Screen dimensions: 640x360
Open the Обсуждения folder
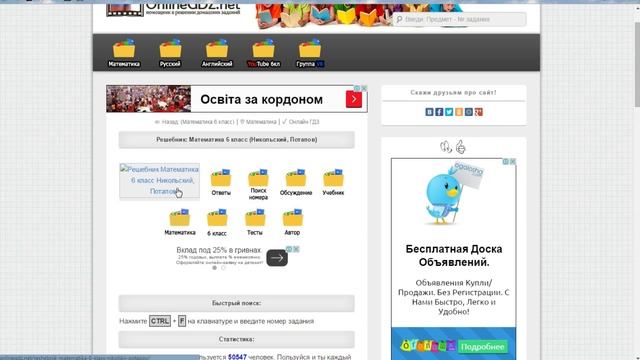pyautogui.click(x=296, y=182)
